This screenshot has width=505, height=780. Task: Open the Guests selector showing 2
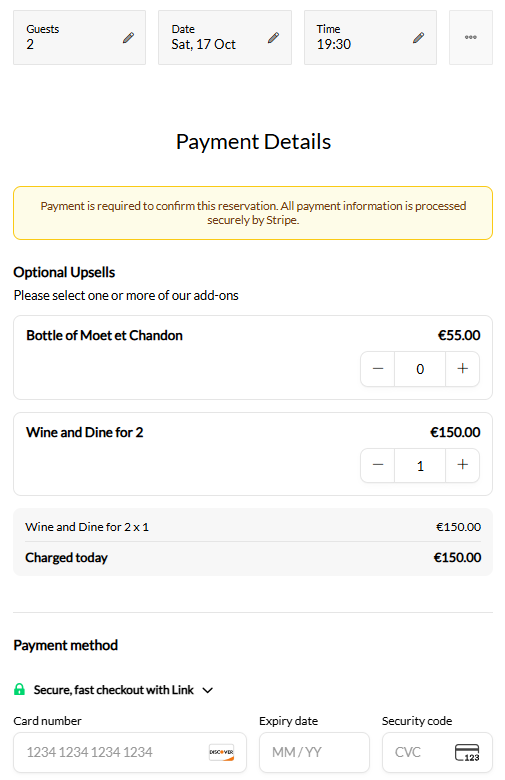coord(80,37)
